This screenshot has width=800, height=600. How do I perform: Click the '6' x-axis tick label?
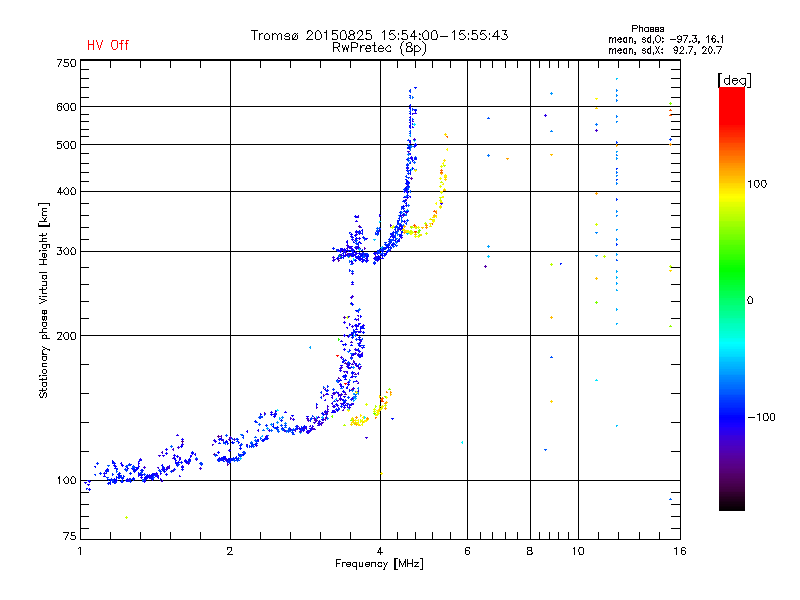click(467, 551)
